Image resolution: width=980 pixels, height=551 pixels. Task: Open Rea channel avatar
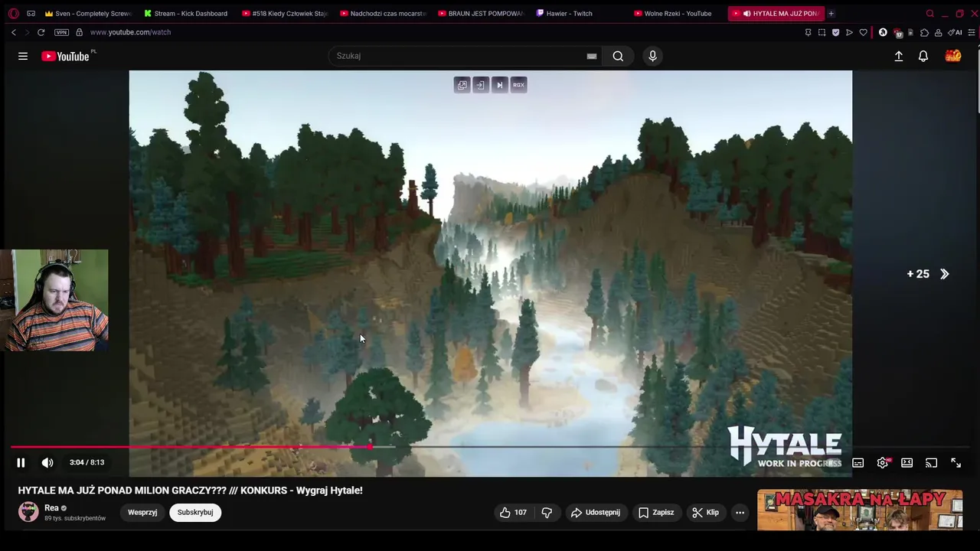click(x=28, y=512)
